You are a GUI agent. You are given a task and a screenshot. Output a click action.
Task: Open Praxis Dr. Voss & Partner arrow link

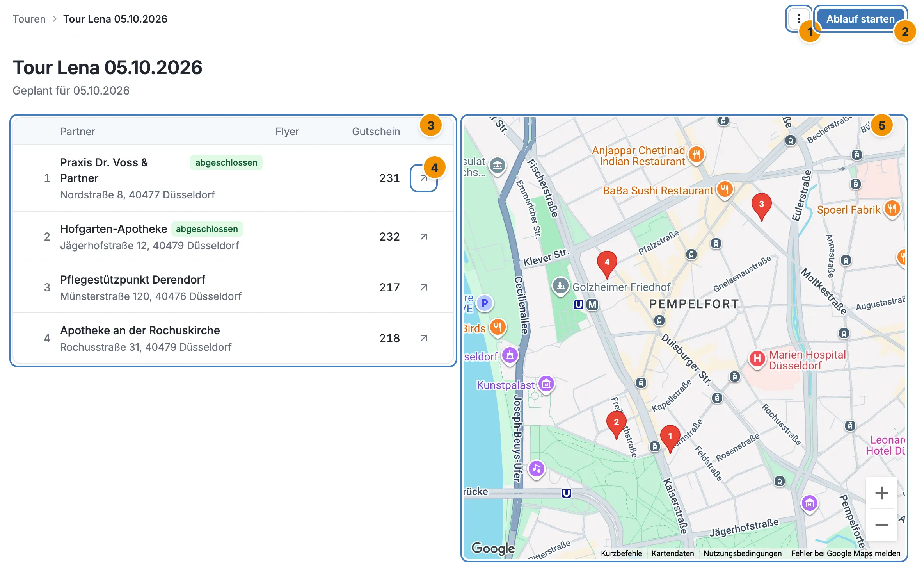423,178
